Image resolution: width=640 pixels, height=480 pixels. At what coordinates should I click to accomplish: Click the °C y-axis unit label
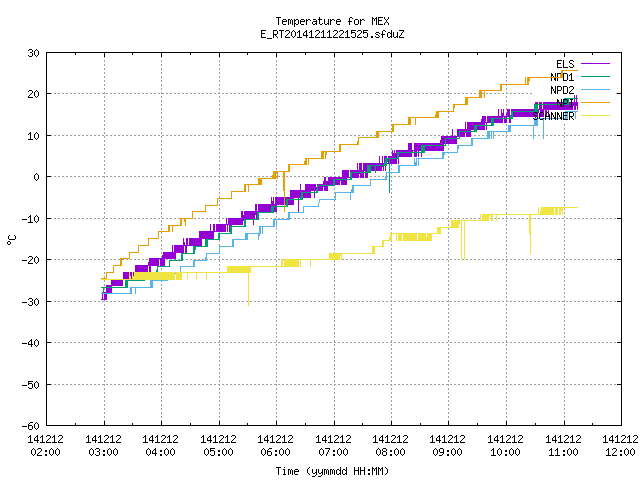point(12,240)
